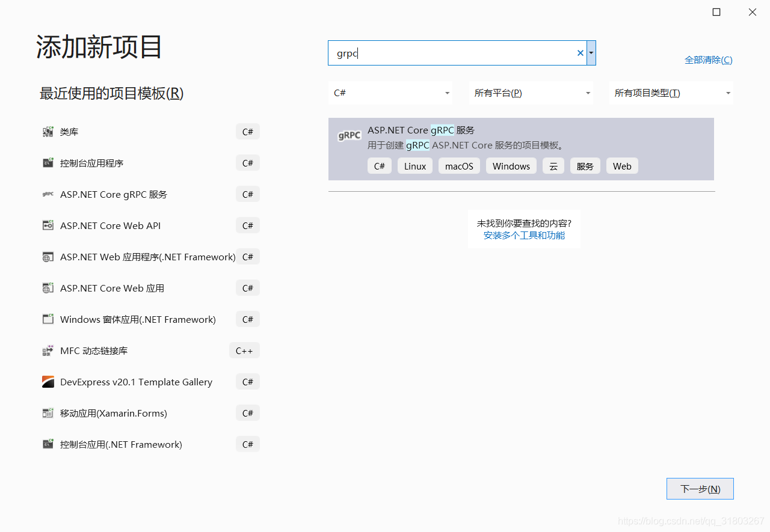Maximize the dialog window

[716, 12]
